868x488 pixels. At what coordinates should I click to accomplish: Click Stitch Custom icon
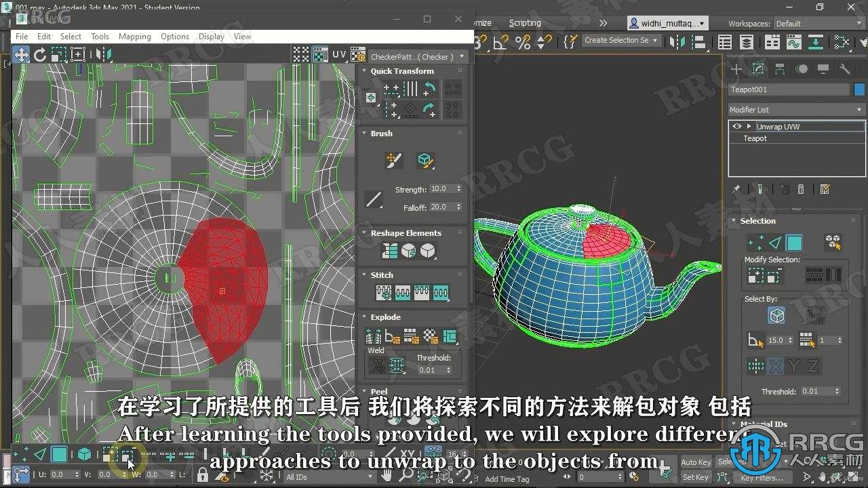[441, 293]
